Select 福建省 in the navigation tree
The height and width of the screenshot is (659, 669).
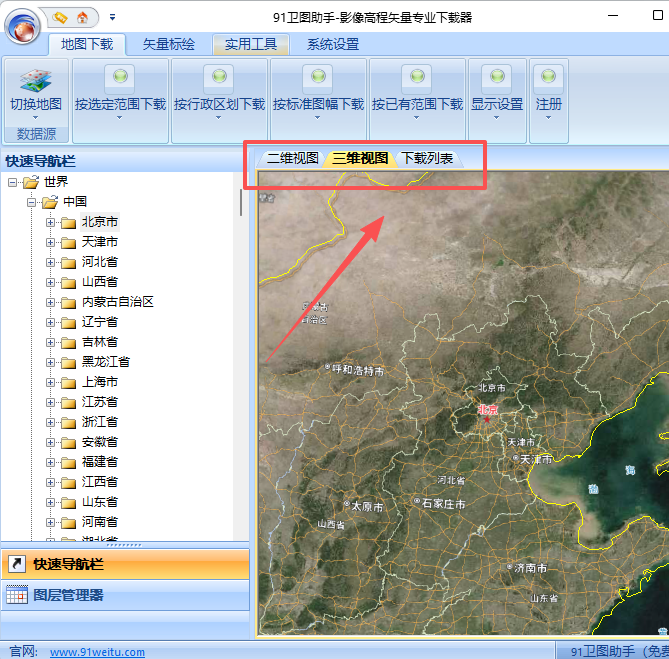(100, 462)
